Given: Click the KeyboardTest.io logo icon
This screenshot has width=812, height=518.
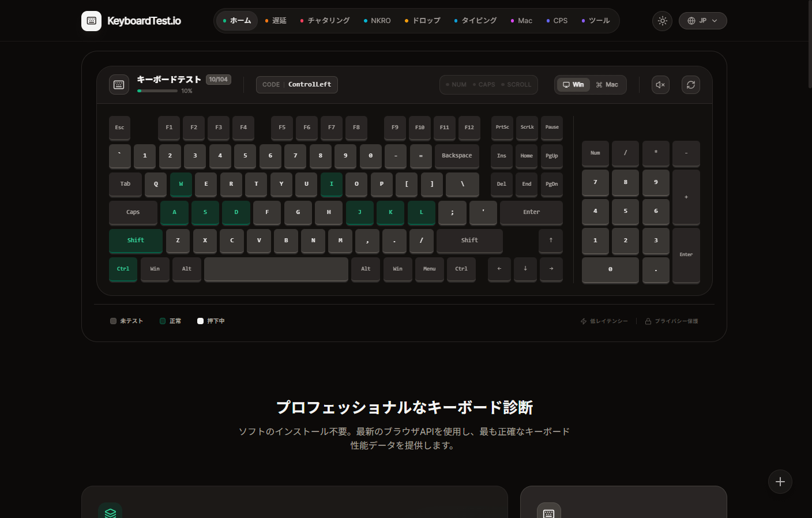Looking at the screenshot, I should click(91, 21).
